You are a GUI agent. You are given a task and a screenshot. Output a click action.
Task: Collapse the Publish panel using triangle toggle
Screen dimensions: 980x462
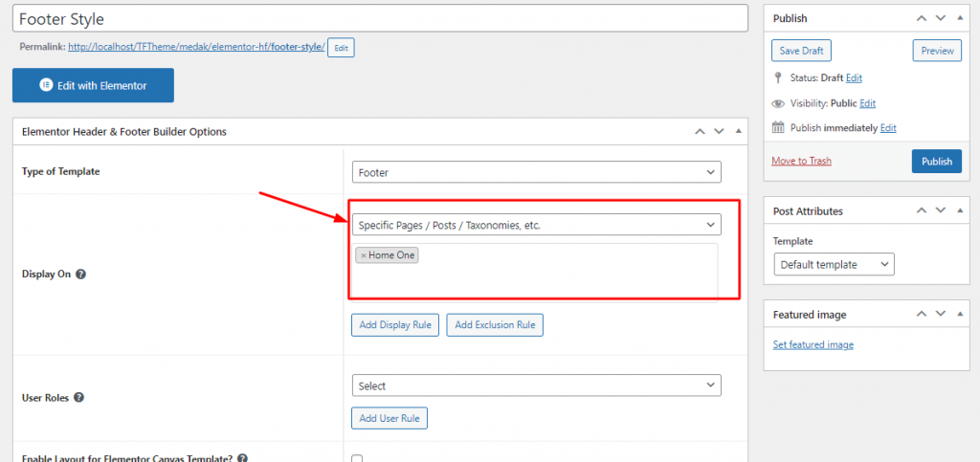pos(962,18)
